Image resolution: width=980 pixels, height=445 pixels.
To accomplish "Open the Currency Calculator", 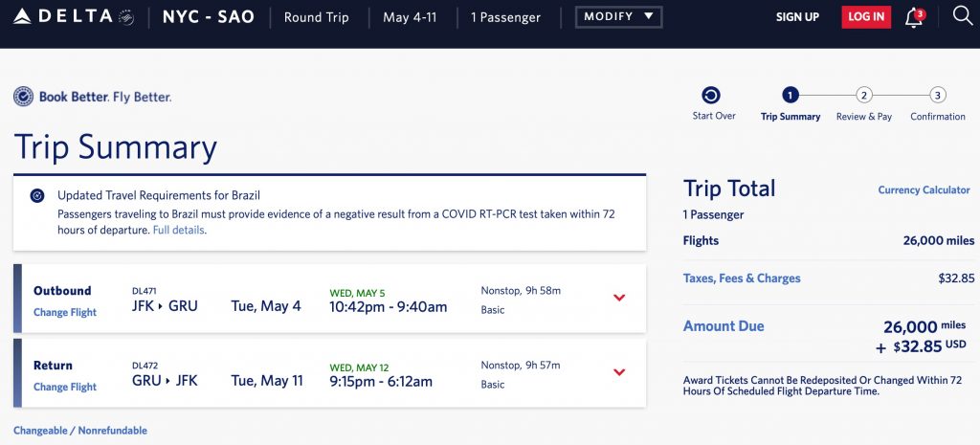I will [x=924, y=190].
